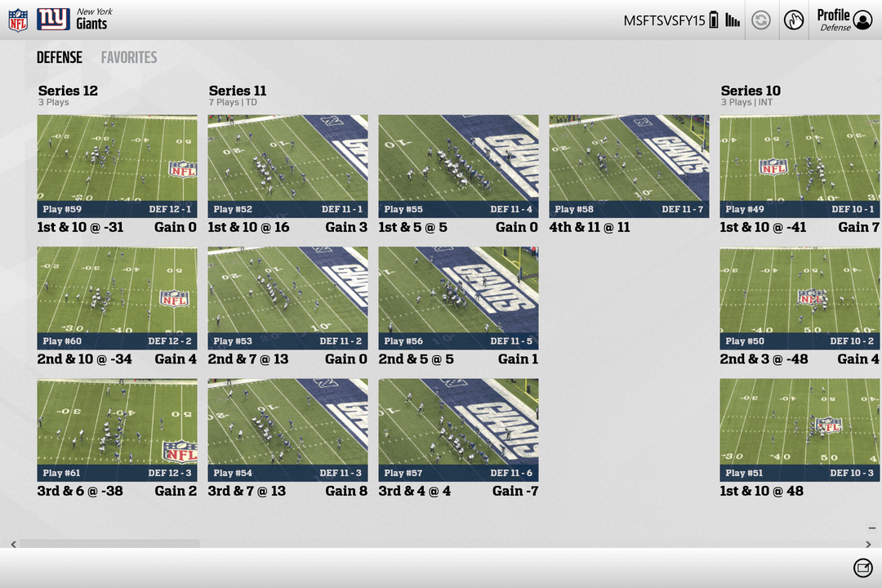
Task: Click the Series 11 header
Action: (238, 91)
